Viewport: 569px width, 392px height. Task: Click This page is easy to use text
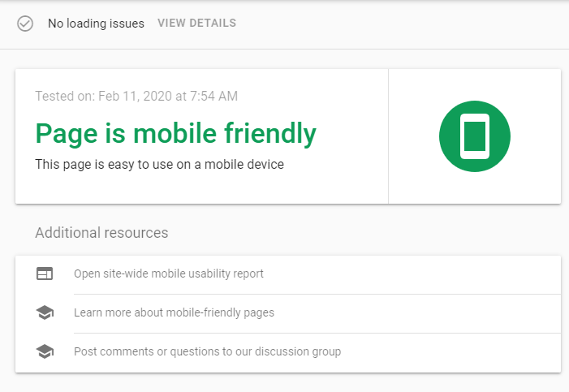pyautogui.click(x=160, y=165)
